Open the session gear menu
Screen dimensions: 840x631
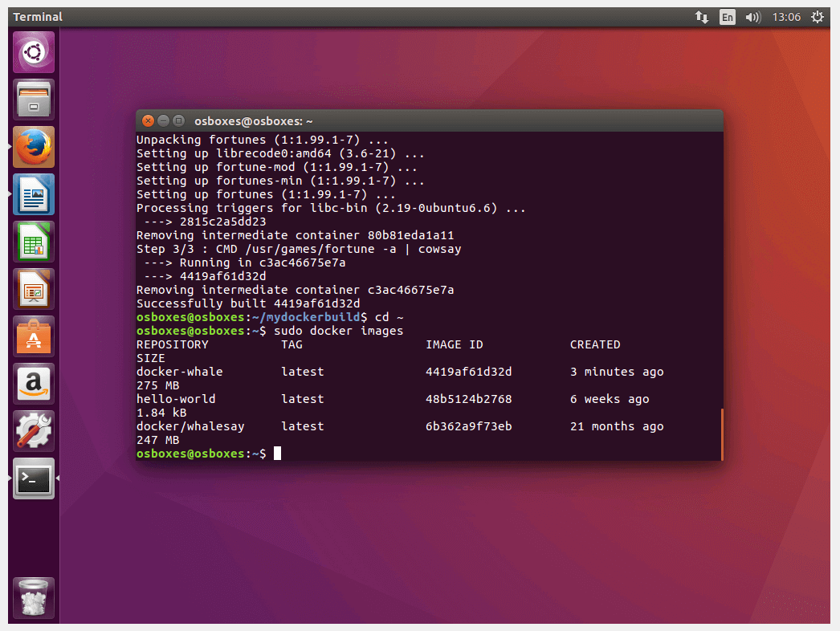818,16
